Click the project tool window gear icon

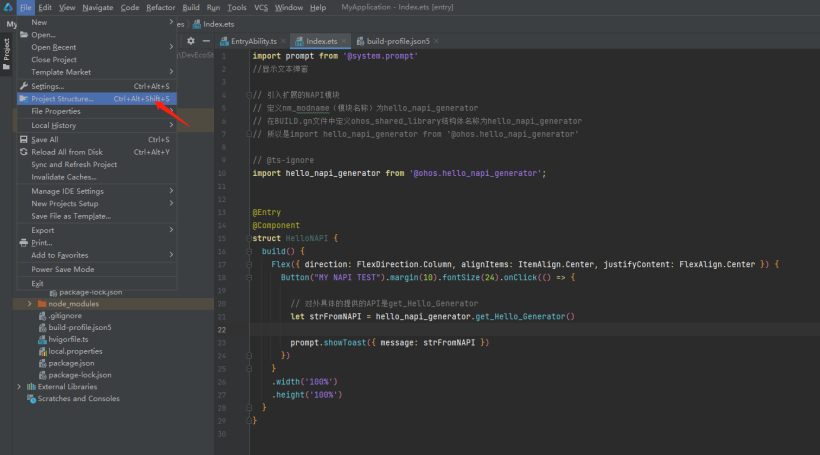[x=191, y=41]
